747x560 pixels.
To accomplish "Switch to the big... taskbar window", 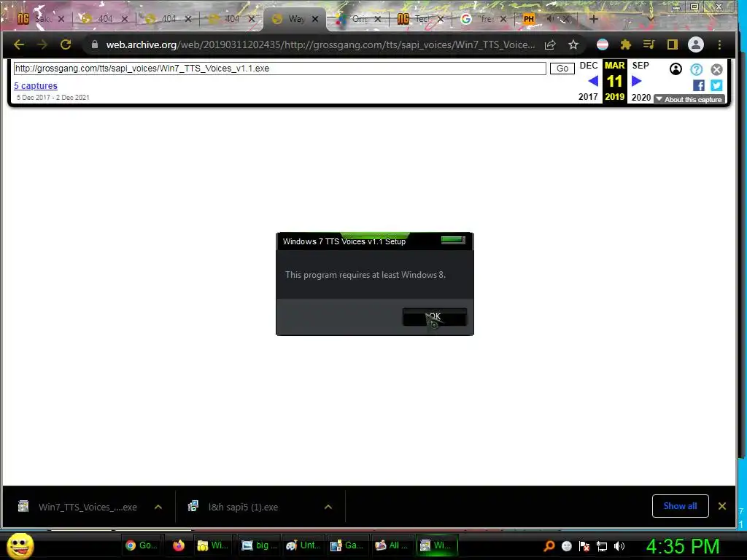I will 260,545.
